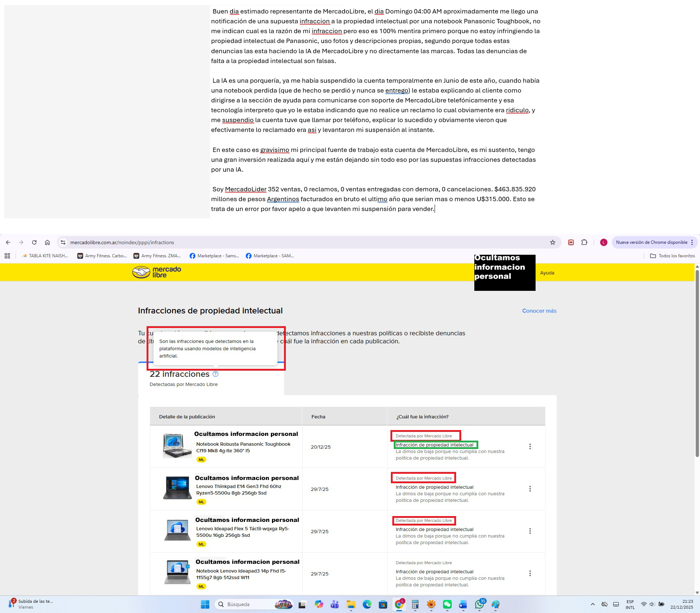Click the help question mark beside 22 infracciones
This screenshot has width=700, height=613.
[215, 374]
